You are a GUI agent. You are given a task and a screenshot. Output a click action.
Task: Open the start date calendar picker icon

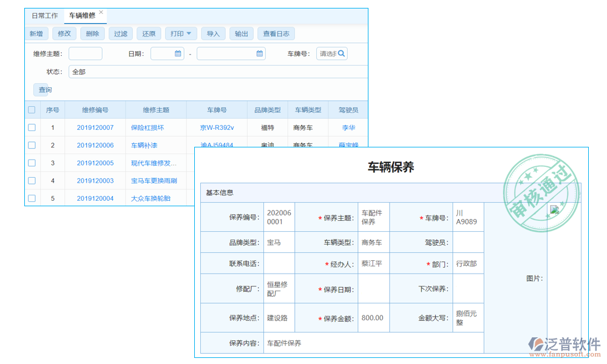tap(178, 53)
